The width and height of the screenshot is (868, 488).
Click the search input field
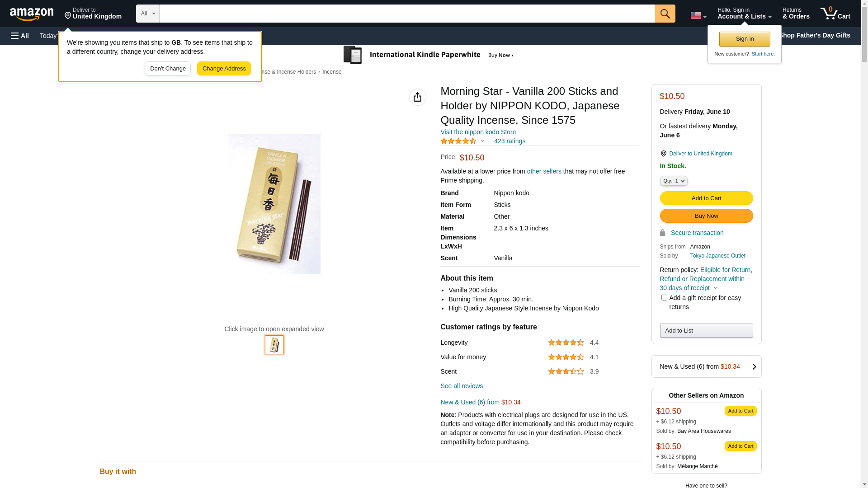407,14
